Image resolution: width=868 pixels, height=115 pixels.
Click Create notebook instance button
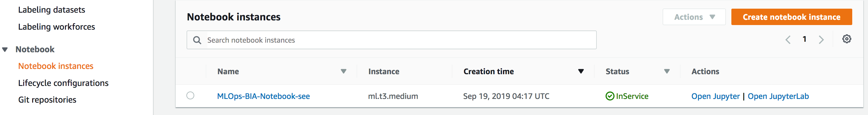(791, 17)
